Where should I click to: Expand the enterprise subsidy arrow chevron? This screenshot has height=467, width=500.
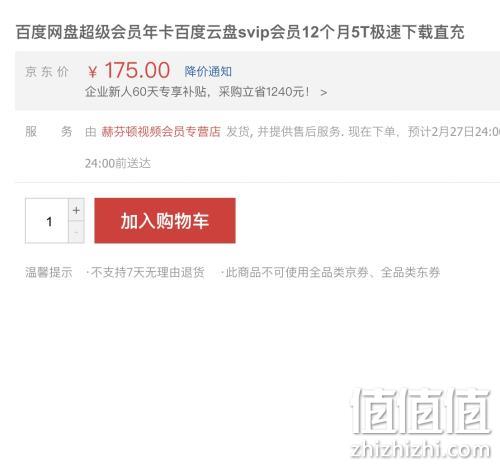[x=323, y=92]
